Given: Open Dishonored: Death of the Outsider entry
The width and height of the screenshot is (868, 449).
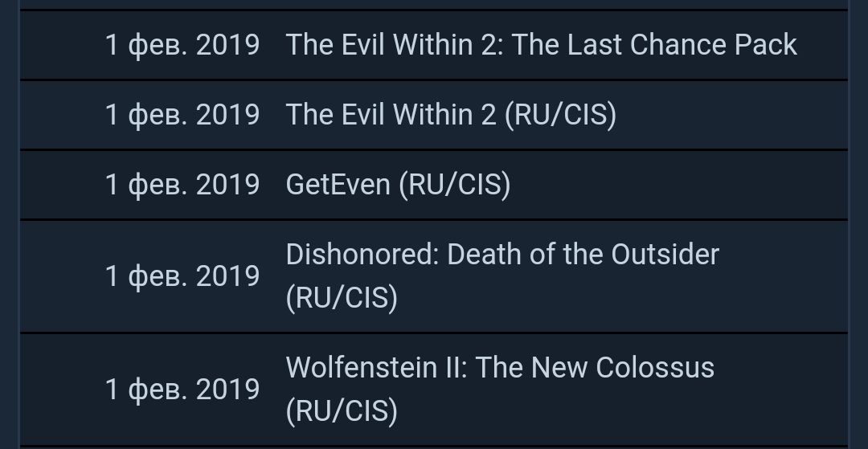Looking at the screenshot, I should click(502, 255).
